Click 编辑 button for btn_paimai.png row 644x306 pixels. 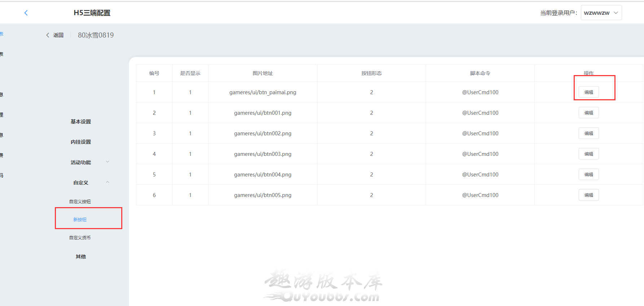pyautogui.click(x=588, y=92)
